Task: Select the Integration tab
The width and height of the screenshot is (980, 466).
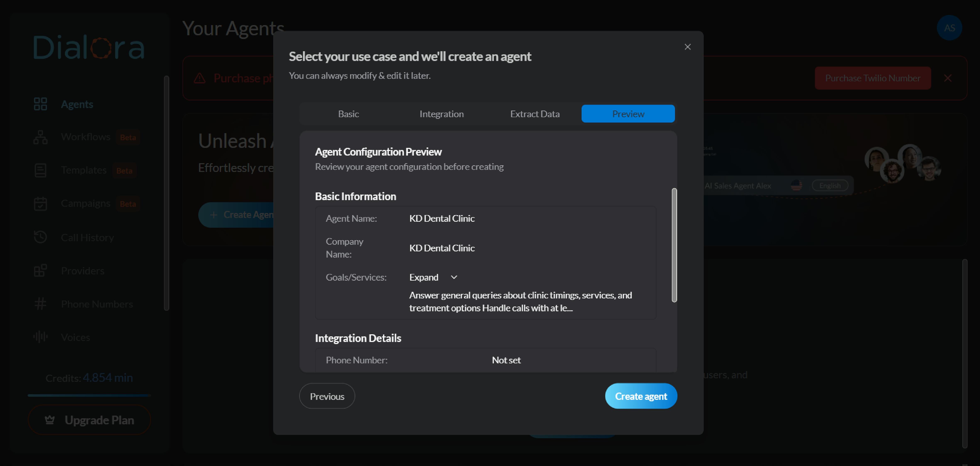Action: tap(441, 113)
